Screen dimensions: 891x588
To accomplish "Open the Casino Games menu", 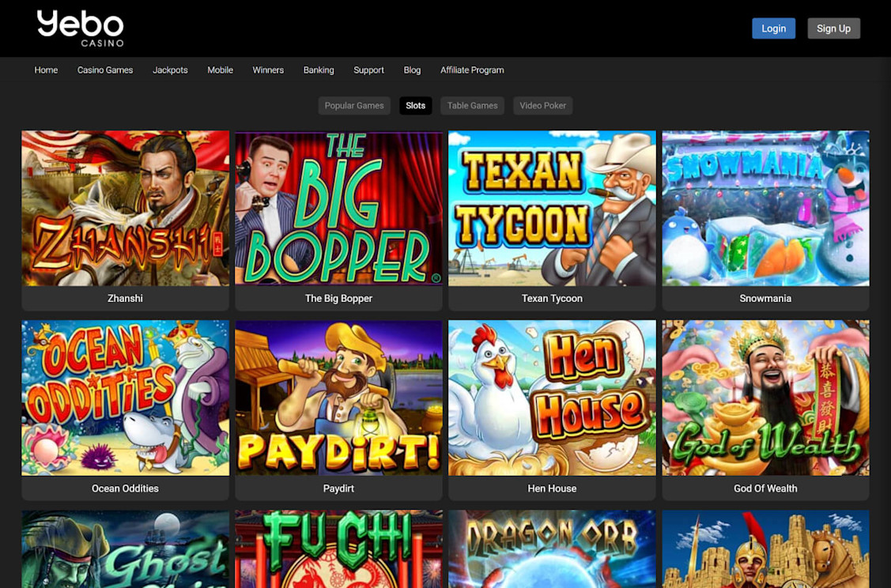I will pos(105,70).
